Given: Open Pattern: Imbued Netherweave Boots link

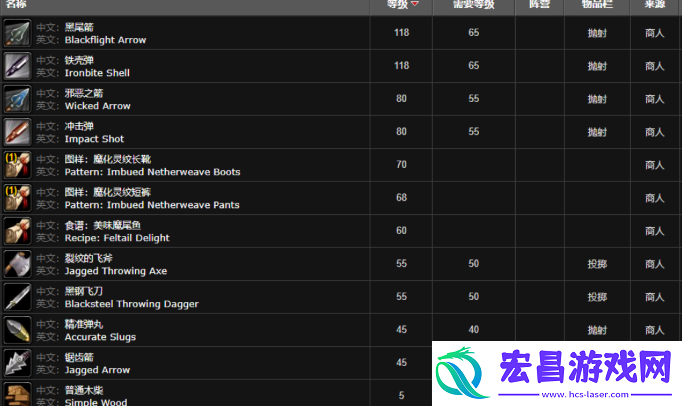Looking at the screenshot, I should 152,172.
